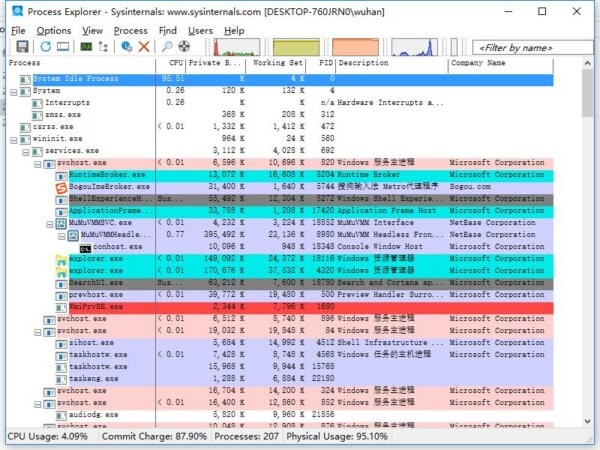Collapse the wininit.exe tree node

point(13,140)
